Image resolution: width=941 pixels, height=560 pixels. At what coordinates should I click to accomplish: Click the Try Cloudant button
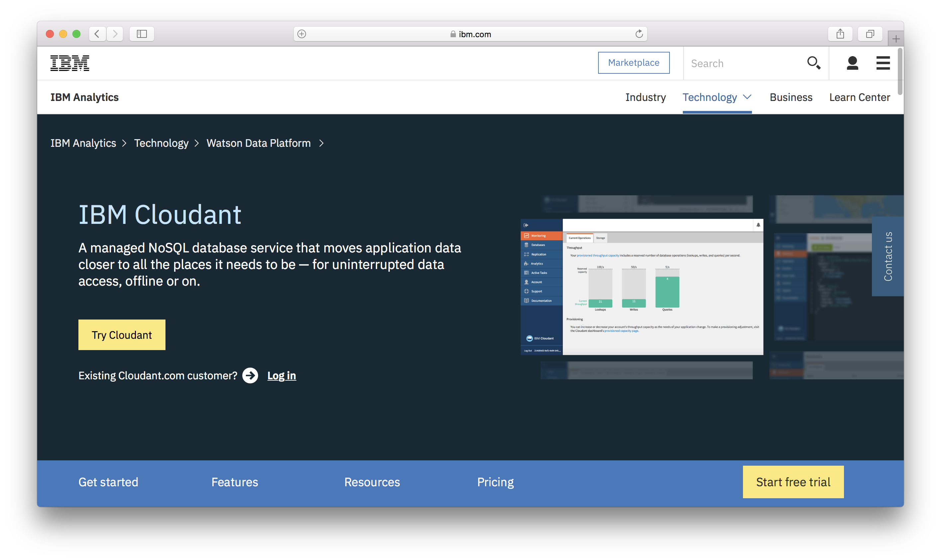(x=122, y=335)
